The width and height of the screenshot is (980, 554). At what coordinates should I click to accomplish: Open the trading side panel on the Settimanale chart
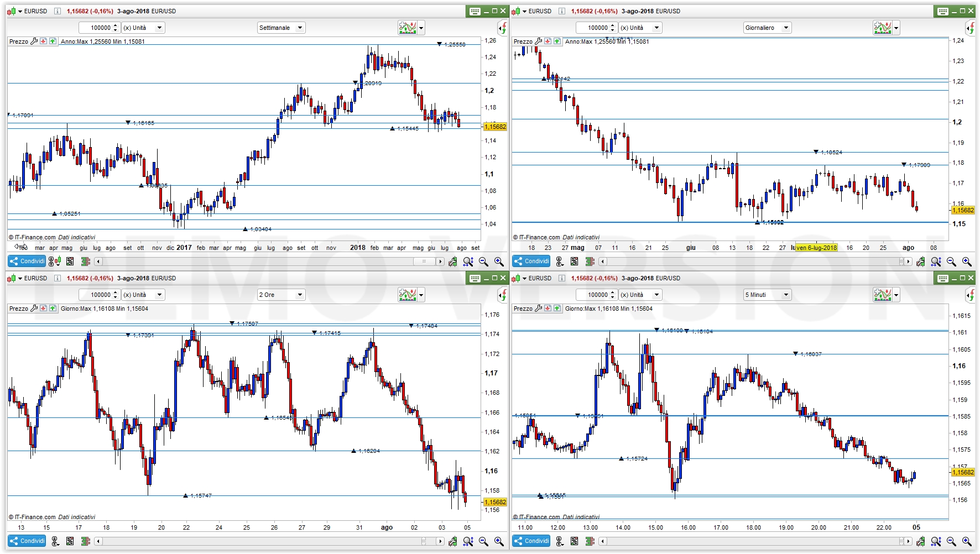coord(503,28)
